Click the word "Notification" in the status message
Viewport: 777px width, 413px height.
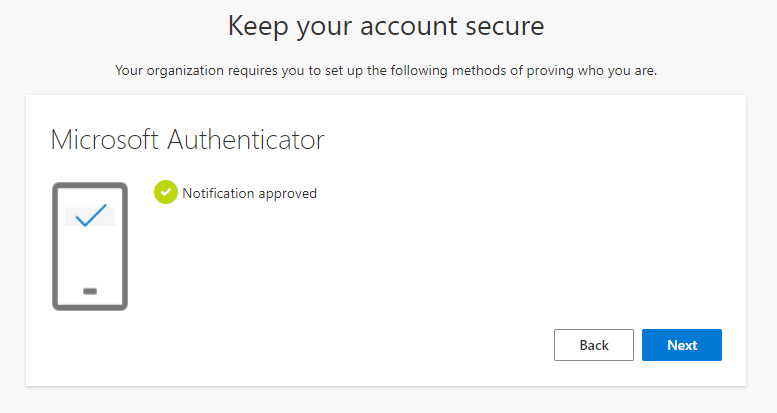point(218,193)
